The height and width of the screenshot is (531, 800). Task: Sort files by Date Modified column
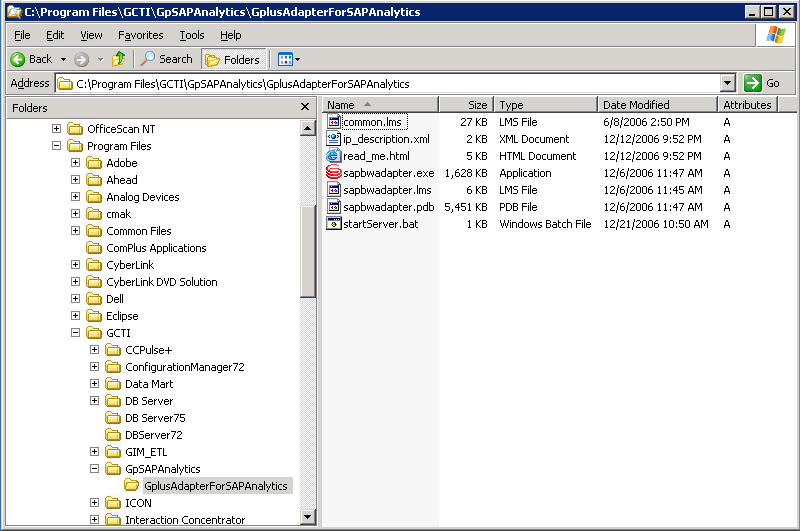[x=656, y=105]
